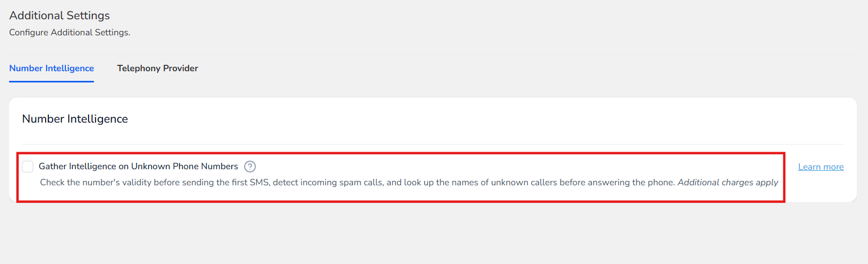Click the Configure Additional Settings subtitle
This screenshot has height=264, width=868.
[70, 33]
